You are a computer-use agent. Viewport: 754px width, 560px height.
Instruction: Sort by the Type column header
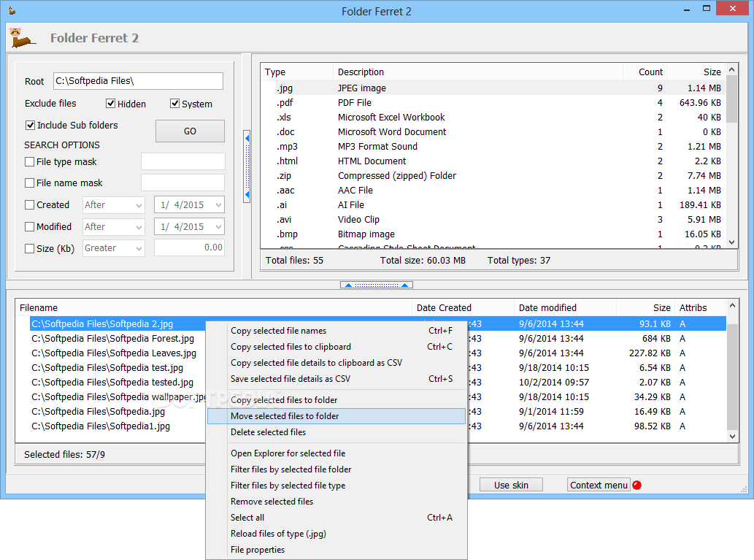(x=296, y=72)
